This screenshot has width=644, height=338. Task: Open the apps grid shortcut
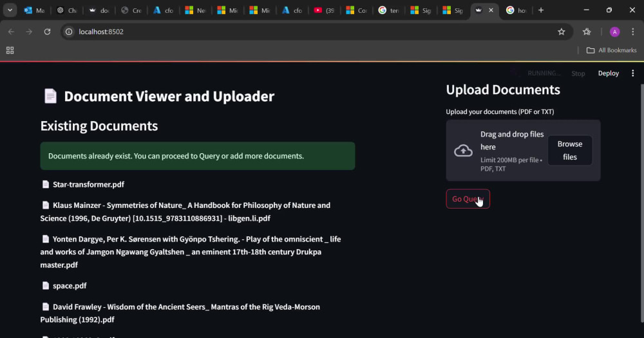click(x=10, y=50)
